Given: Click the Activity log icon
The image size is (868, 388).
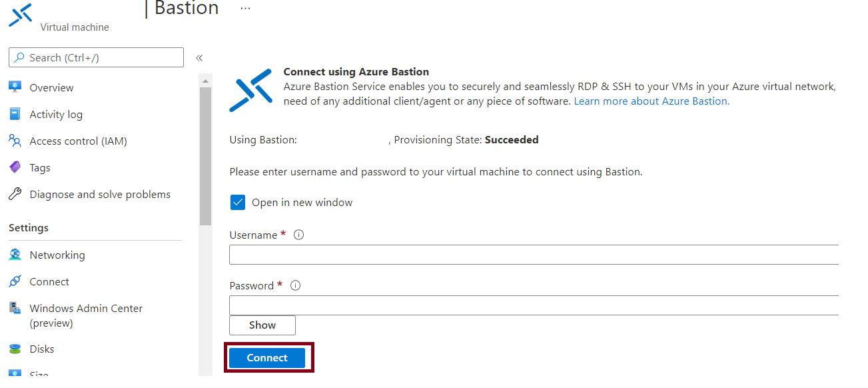Looking at the screenshot, I should tap(15, 114).
